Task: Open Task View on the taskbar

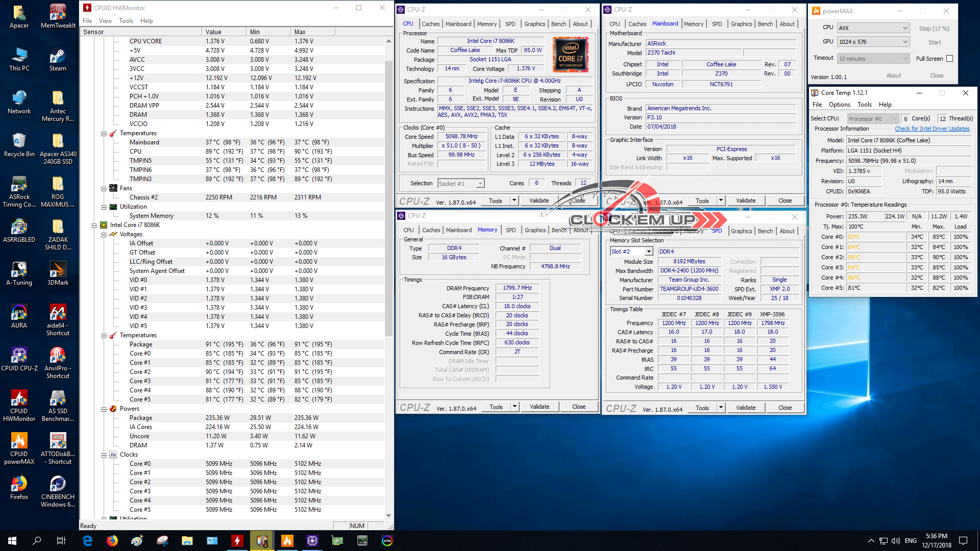Action: pos(61,541)
